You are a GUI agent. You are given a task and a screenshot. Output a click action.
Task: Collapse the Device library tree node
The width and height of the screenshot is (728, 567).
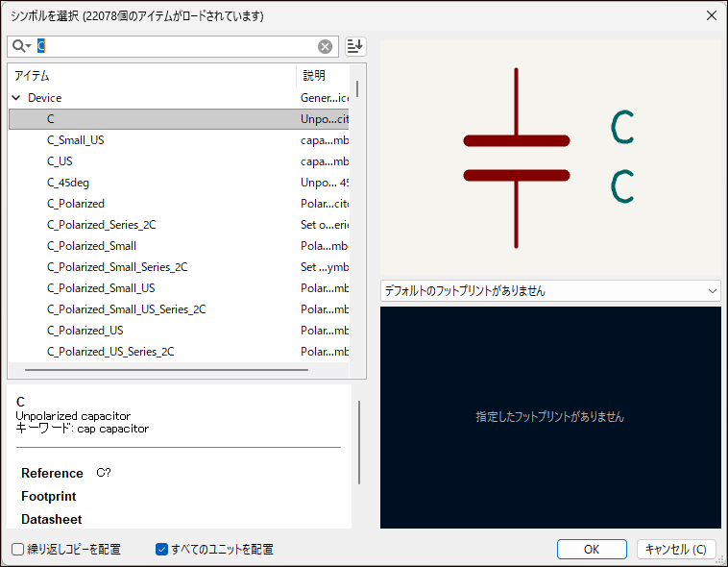point(16,98)
